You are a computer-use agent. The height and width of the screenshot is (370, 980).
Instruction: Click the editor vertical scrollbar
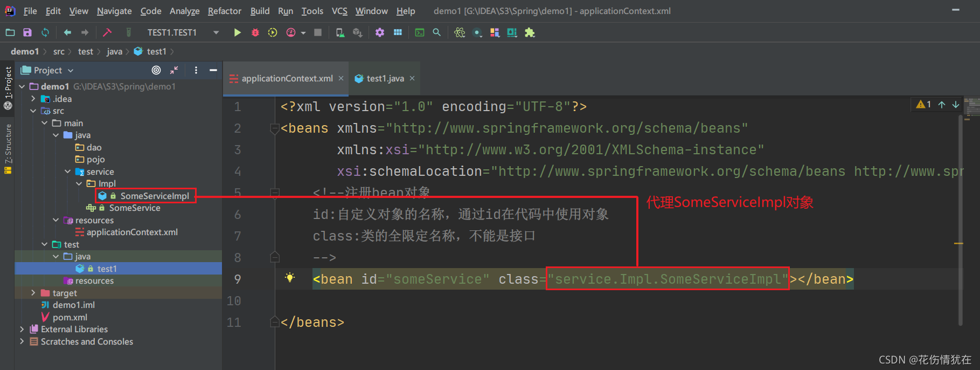(960, 219)
